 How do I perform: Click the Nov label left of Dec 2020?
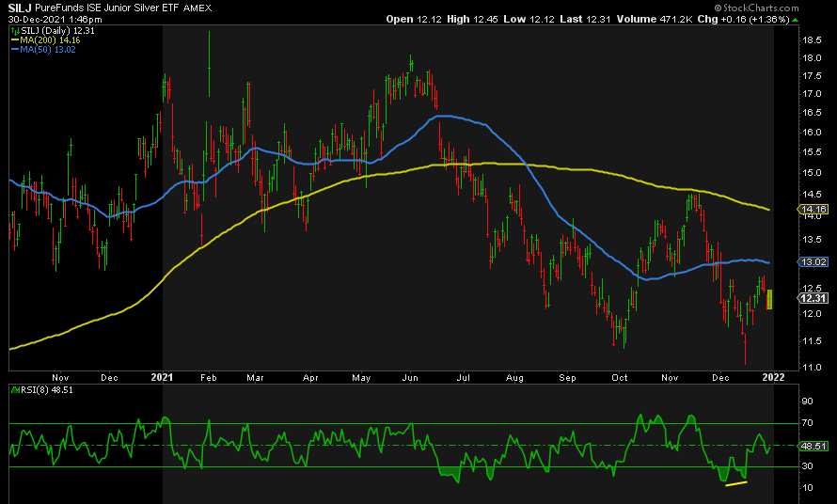(x=60, y=377)
